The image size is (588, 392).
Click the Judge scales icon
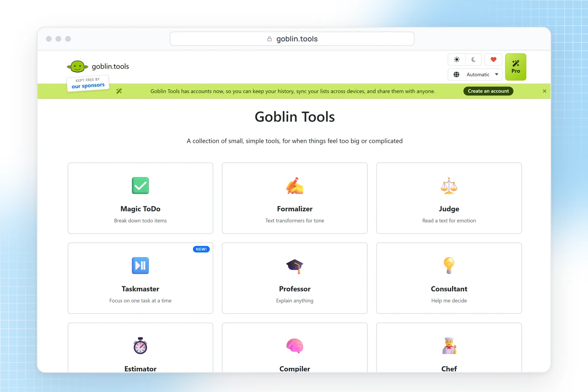coord(449,186)
